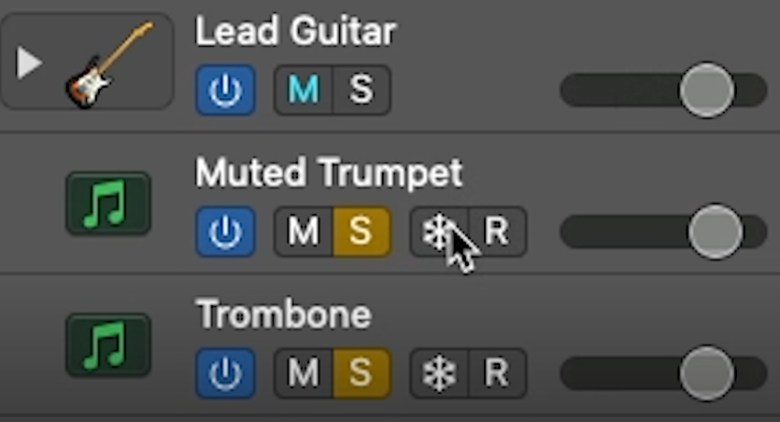Image resolution: width=780 pixels, height=422 pixels.
Task: Click the Lead Guitar instrument icon
Action: click(110, 64)
